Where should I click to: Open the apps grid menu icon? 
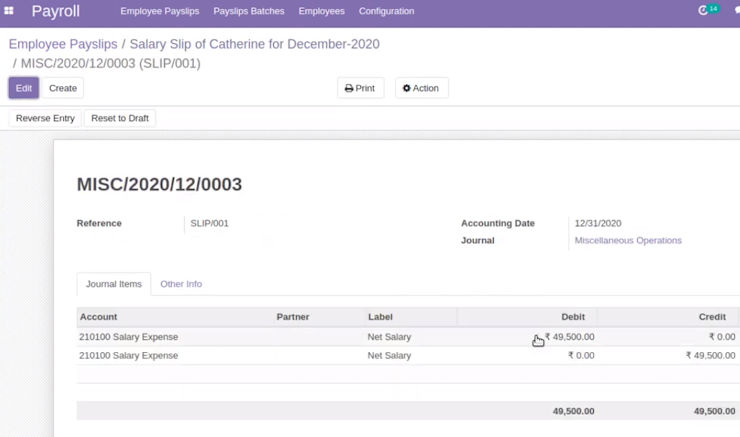pos(9,10)
